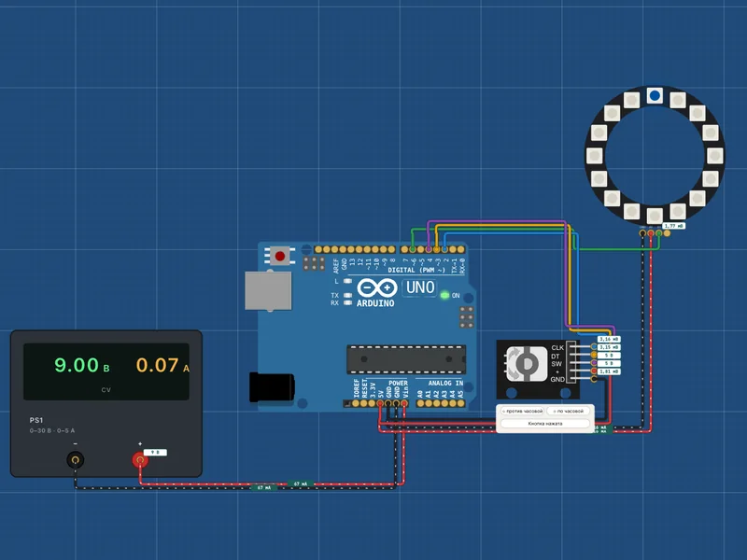The image size is (747, 560).
Task: Click 'против часовой' counterclockwise button
Action: tap(523, 411)
